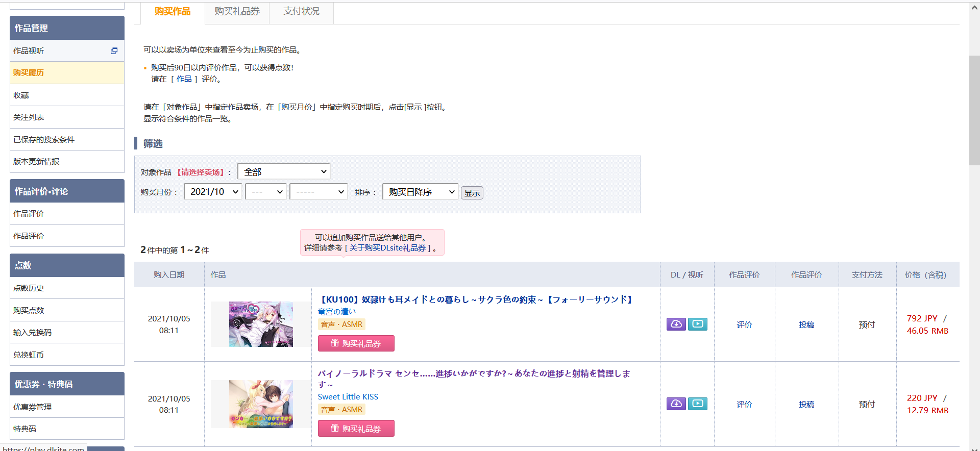Switch to the 购买礼品券 tab
The height and width of the screenshot is (451, 980).
(237, 11)
